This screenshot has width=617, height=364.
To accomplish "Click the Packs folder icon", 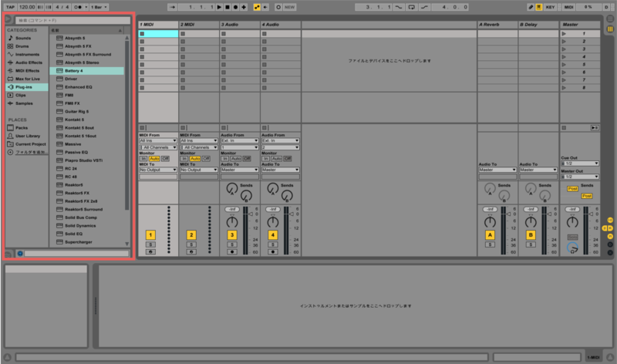I will 10,128.
